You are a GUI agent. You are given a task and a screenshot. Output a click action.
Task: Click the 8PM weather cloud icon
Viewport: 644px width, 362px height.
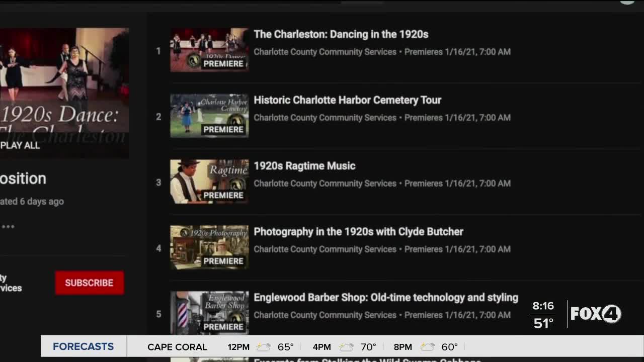coord(427,347)
